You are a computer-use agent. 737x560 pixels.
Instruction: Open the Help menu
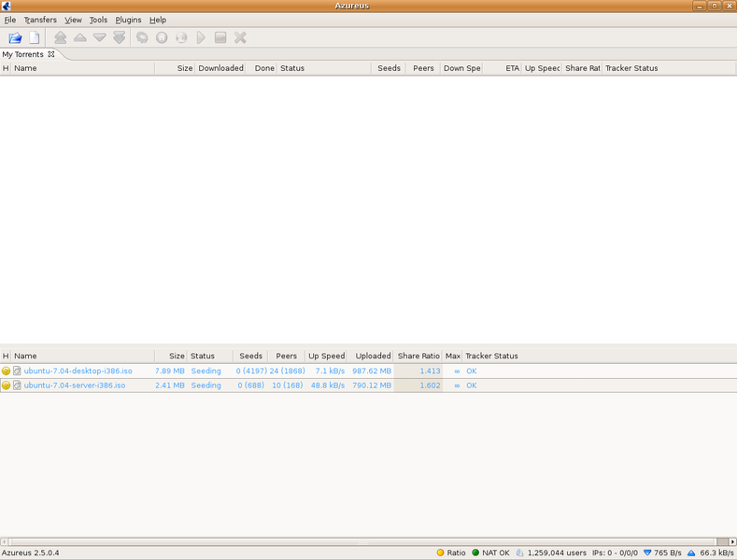(x=158, y=20)
